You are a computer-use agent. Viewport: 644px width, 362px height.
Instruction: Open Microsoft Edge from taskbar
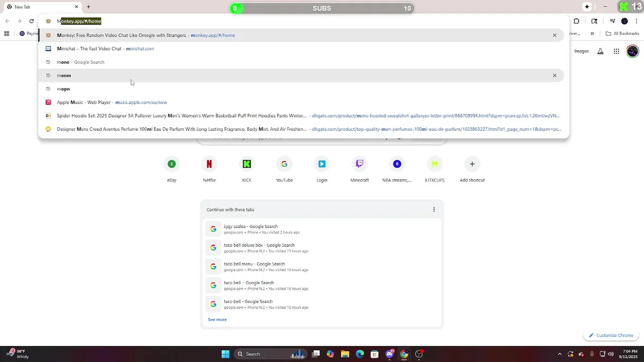click(x=360, y=354)
